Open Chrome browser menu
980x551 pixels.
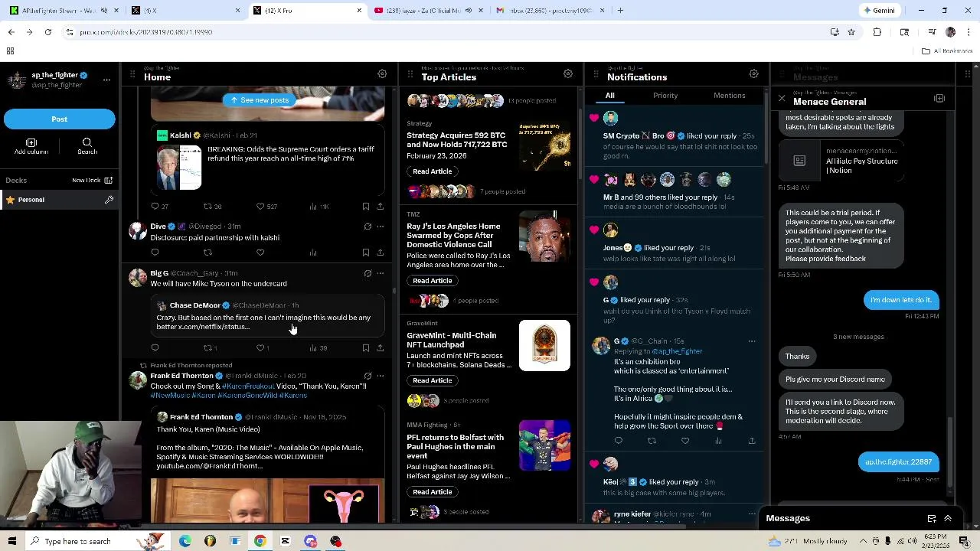969,32
